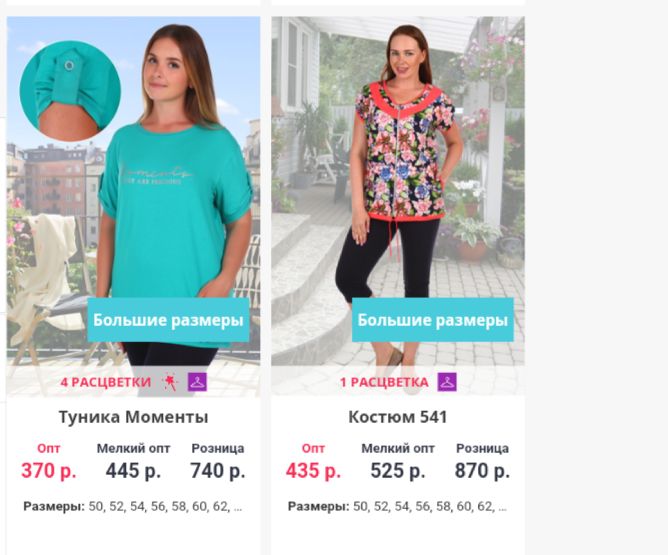The width and height of the screenshot is (668, 555).
Task: Select the Опт price 435 р.
Action: tap(313, 471)
